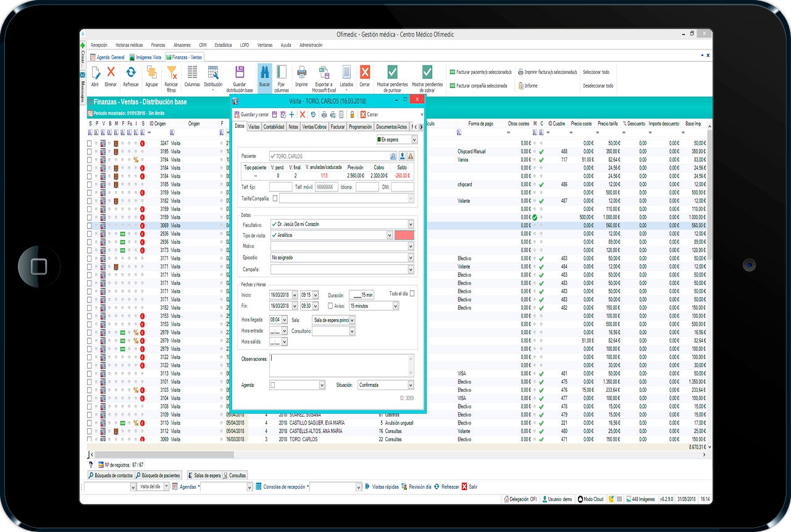This screenshot has height=532, width=791.
Task: Click the Fijar columnas icon
Action: point(282,73)
